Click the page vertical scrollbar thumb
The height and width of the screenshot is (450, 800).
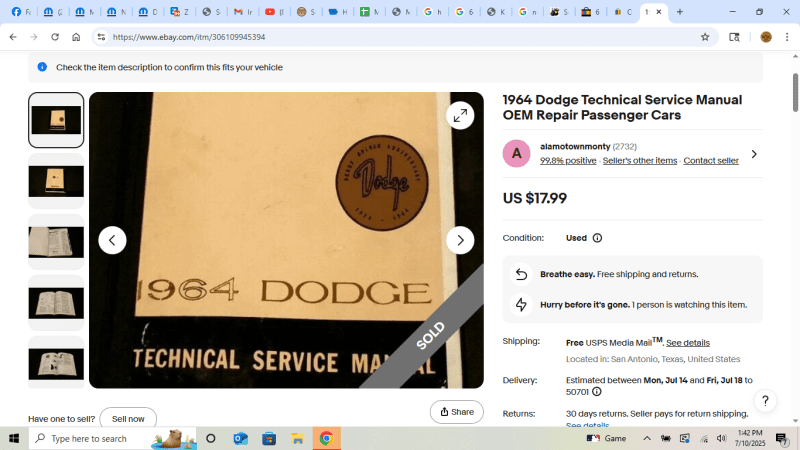tap(795, 92)
